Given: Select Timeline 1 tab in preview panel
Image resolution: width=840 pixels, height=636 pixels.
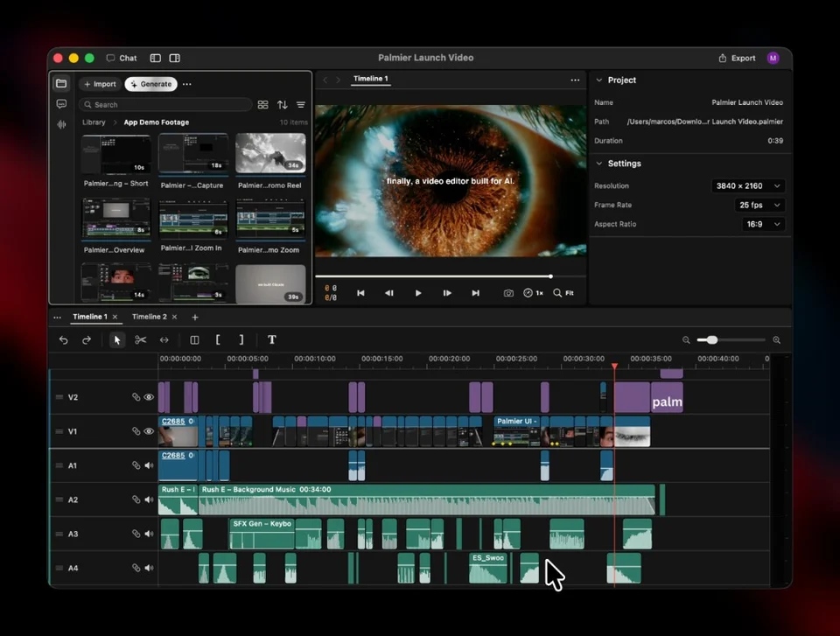Looking at the screenshot, I should coord(371,79).
